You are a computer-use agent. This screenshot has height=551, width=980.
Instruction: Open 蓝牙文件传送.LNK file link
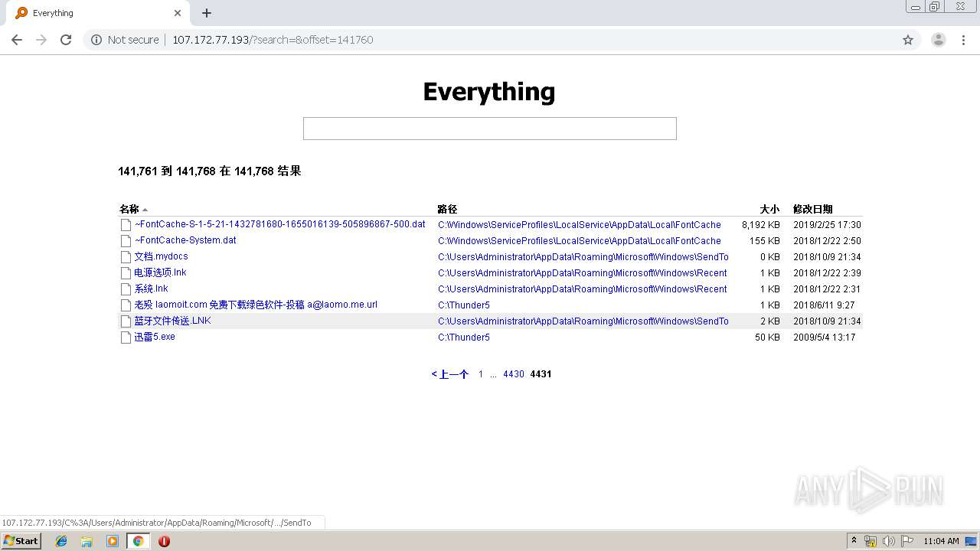[172, 321]
